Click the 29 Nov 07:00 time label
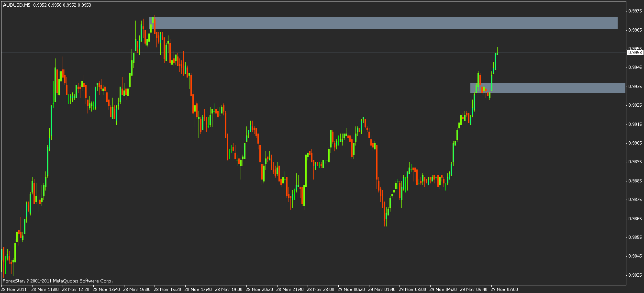The image size is (644, 293). tap(504, 290)
